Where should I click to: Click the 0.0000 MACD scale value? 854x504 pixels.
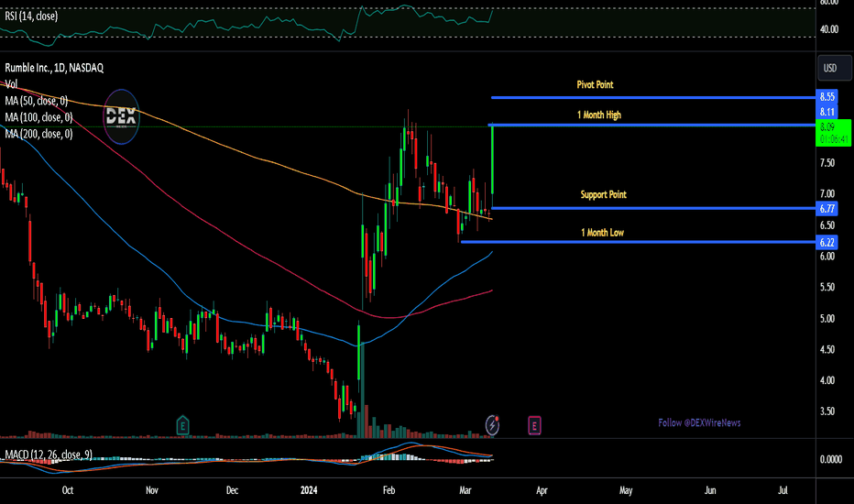[x=831, y=459]
